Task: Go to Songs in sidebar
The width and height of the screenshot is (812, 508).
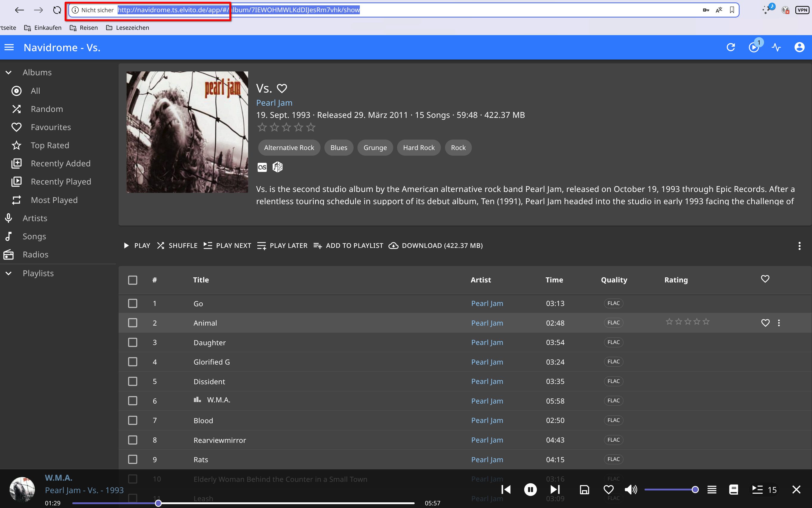Action: coord(58,237)
